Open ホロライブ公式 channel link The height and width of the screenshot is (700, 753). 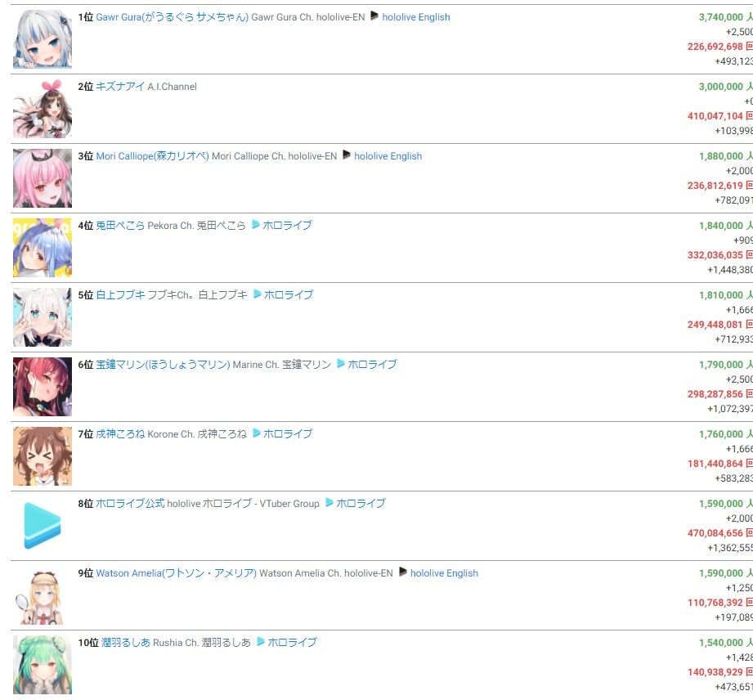[x=130, y=504]
